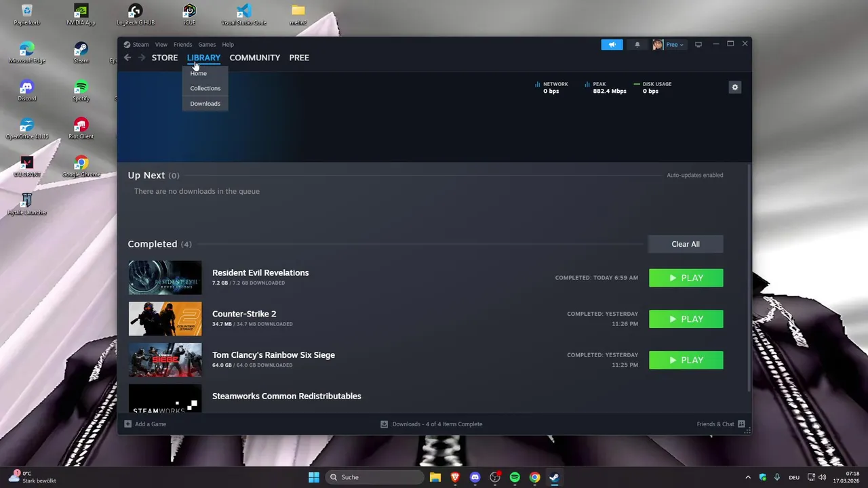Play Counter-Strike 2
Viewport: 868px width, 488px height.
(x=686, y=319)
